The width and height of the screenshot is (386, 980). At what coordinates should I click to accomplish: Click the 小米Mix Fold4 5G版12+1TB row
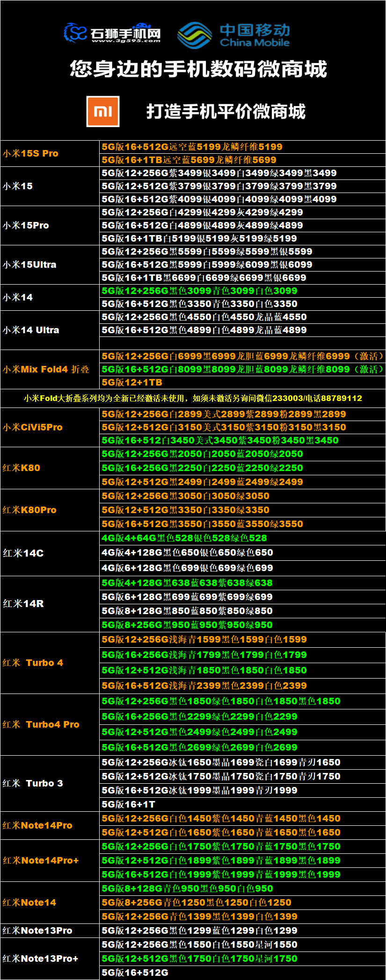243,382
